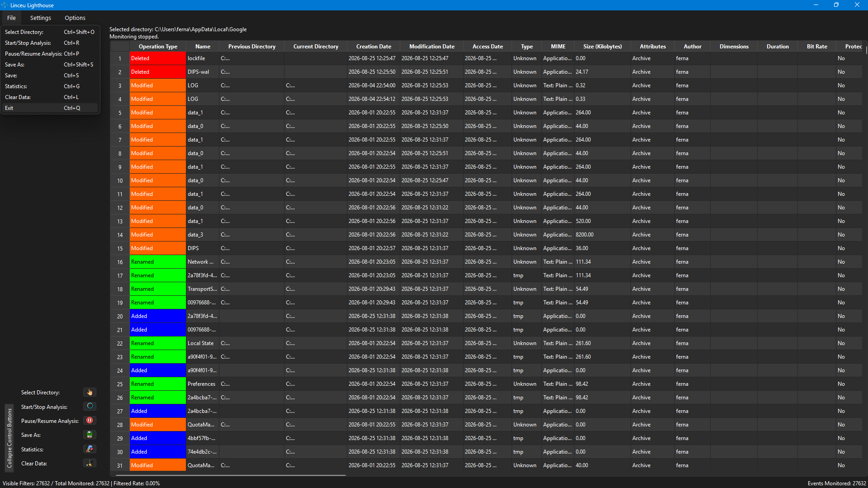Click the Size (Kilobytes) column header
This screenshot has height=488, width=868.
pyautogui.click(x=602, y=47)
